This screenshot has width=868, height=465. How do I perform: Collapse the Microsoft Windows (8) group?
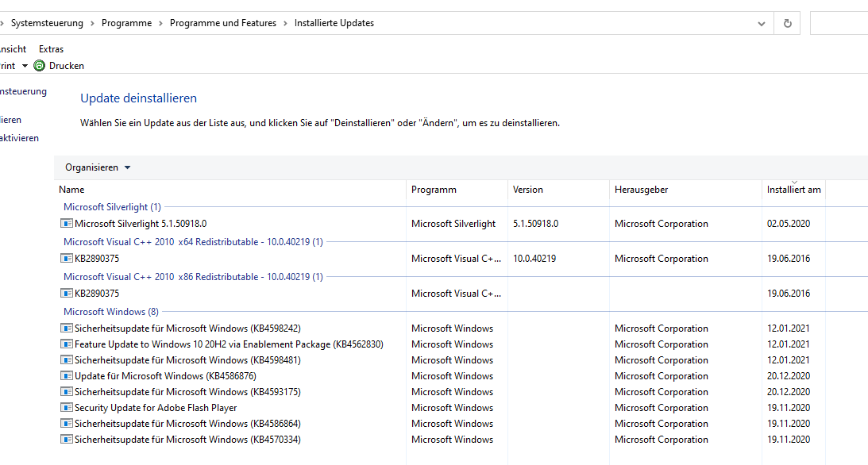(x=110, y=312)
